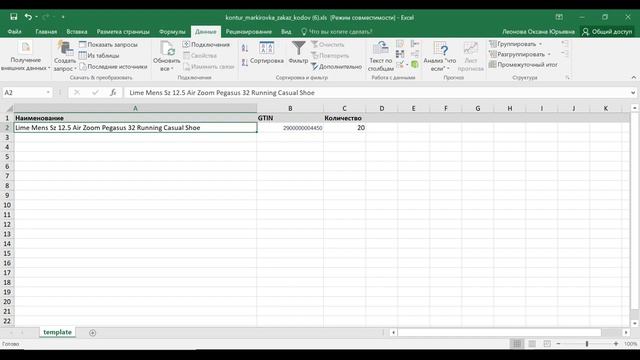Click the sort A to Z icon
Viewport: 640px width, 360px height.
(x=245, y=48)
